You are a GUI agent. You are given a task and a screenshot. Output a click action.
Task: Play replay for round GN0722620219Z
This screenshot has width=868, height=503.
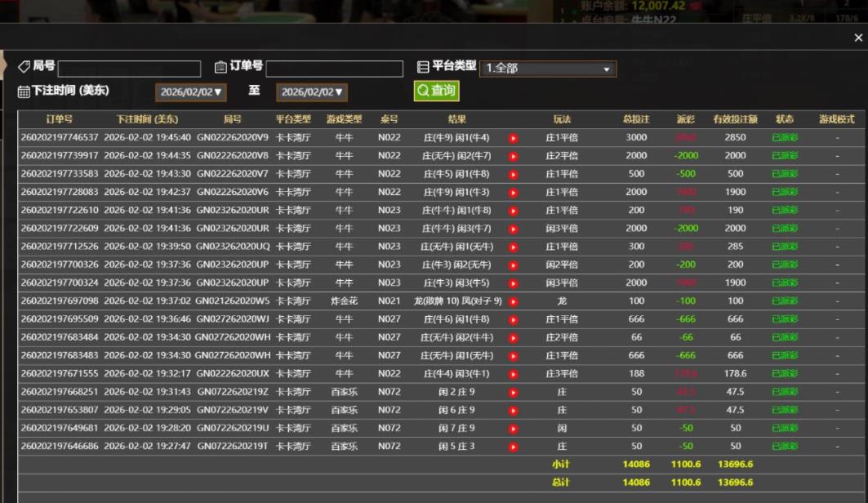click(x=513, y=392)
